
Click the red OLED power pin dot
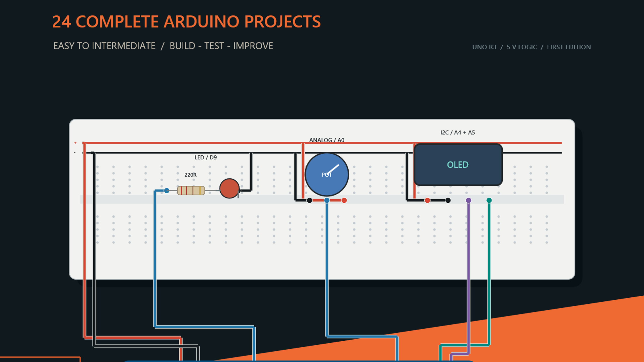(x=427, y=200)
